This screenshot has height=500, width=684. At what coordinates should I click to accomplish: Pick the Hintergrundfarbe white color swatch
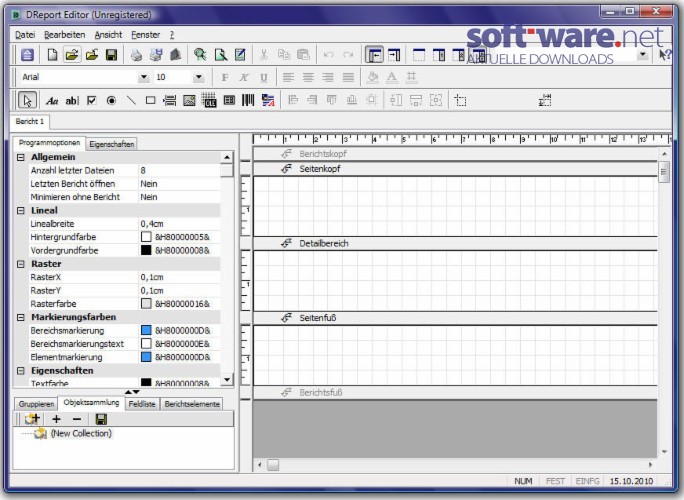click(x=146, y=237)
